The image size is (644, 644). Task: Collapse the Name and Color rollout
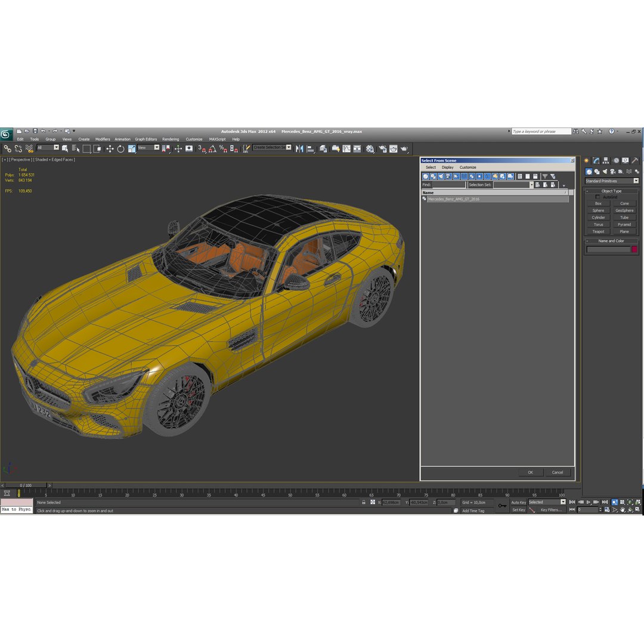611,241
